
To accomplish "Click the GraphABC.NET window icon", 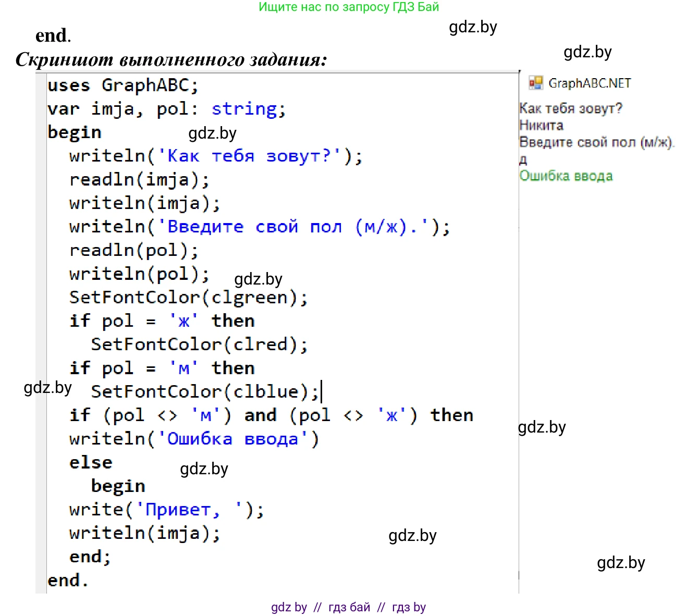I will point(535,83).
